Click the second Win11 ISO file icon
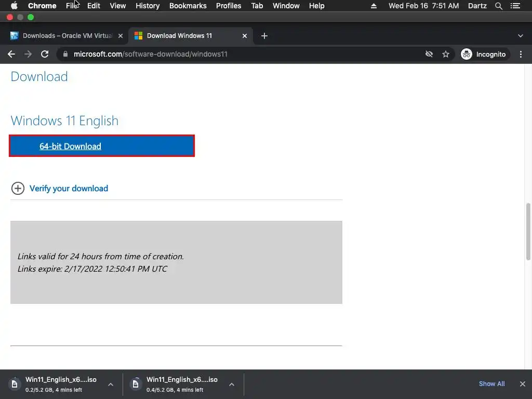 pyautogui.click(x=136, y=384)
